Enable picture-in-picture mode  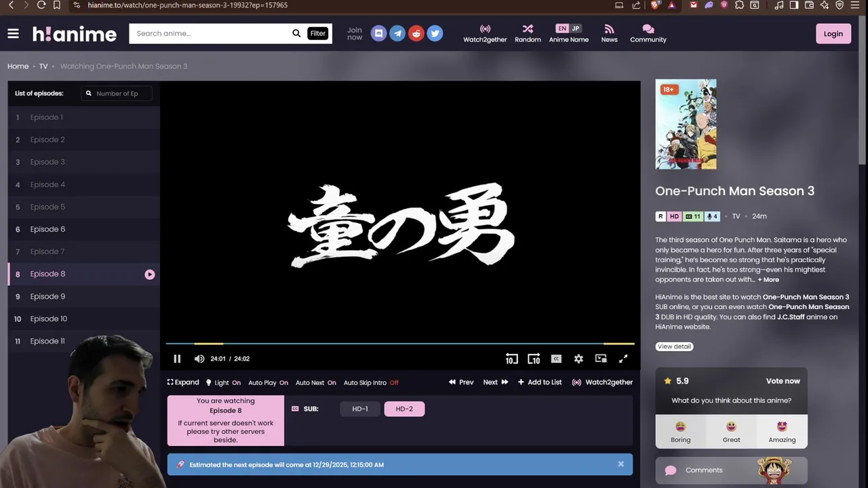pos(601,359)
